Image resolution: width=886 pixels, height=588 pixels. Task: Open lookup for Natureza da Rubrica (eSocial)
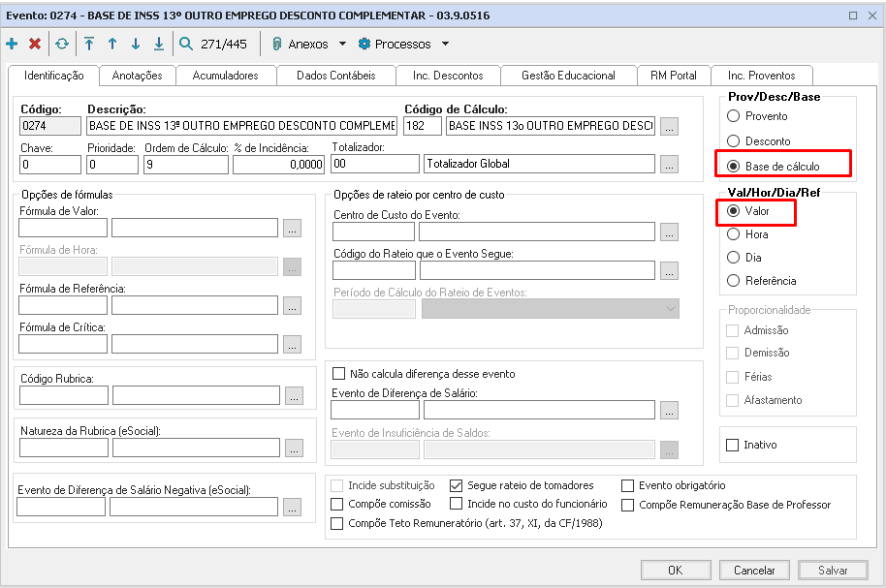294,448
